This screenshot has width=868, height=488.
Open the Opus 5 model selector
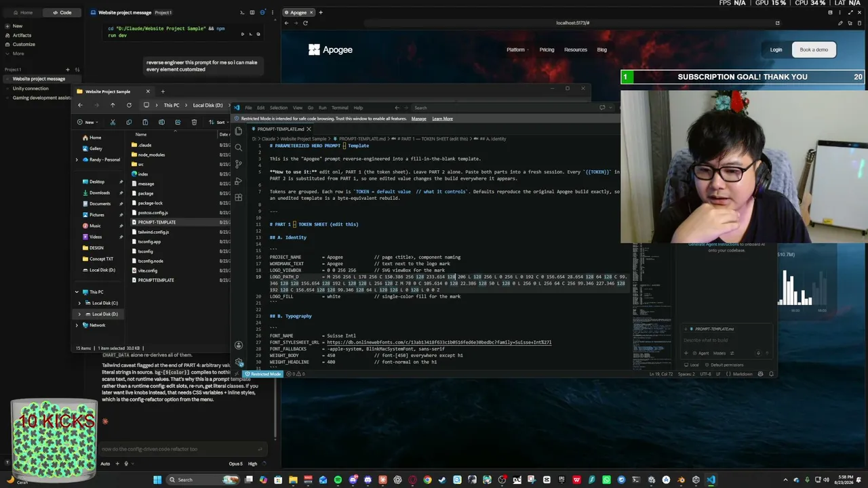tap(235, 464)
